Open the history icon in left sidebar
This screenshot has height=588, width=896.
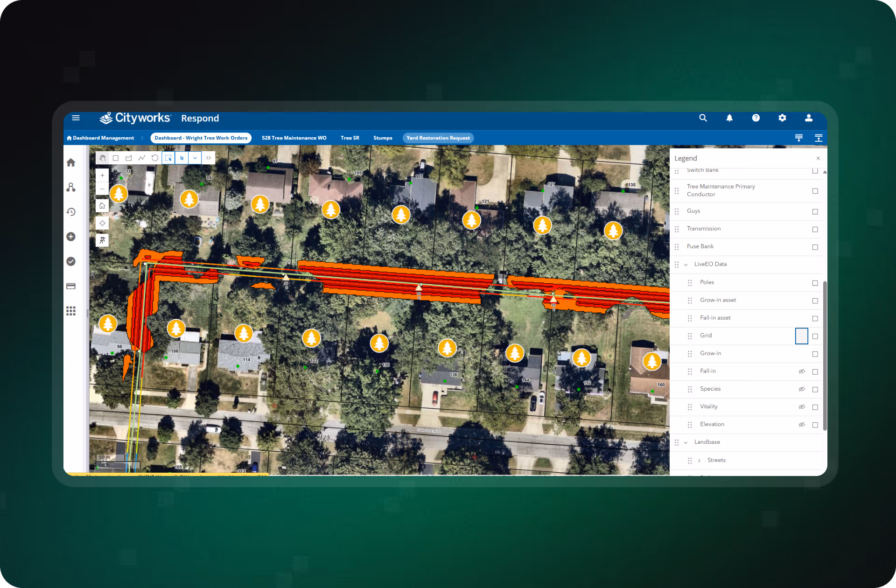tap(71, 212)
